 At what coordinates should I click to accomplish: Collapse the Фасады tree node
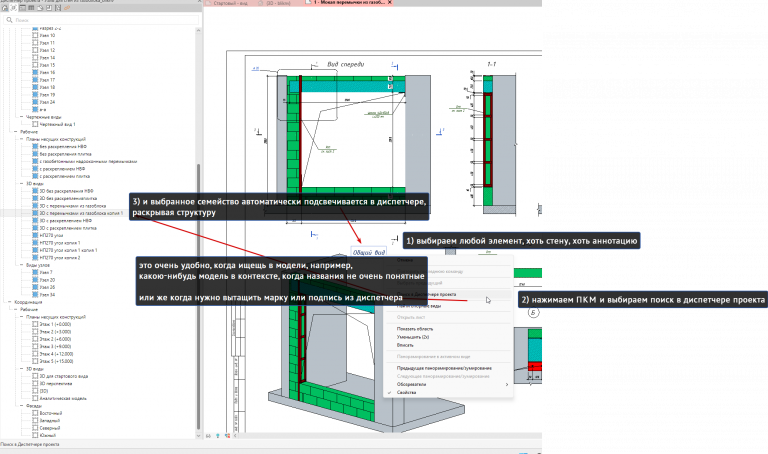tap(22, 406)
